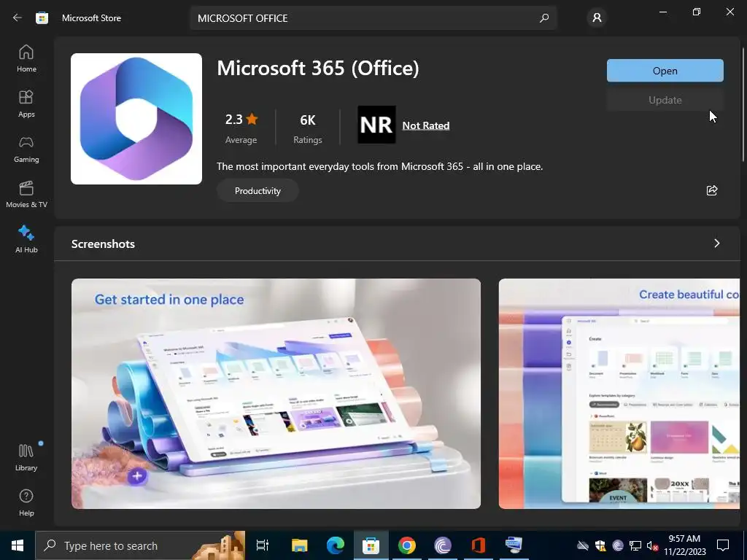Click the Open button for Microsoft 365
Image resolution: width=747 pixels, height=560 pixels.
point(665,71)
